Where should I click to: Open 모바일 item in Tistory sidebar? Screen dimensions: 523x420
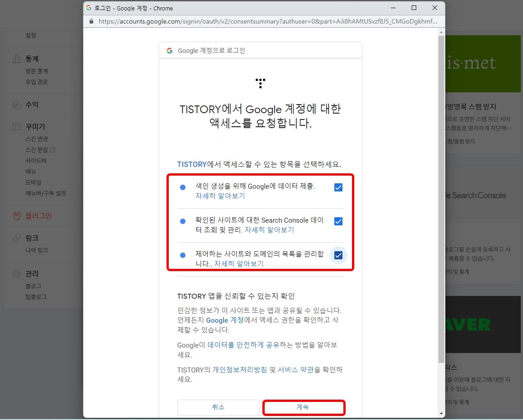coord(33,182)
